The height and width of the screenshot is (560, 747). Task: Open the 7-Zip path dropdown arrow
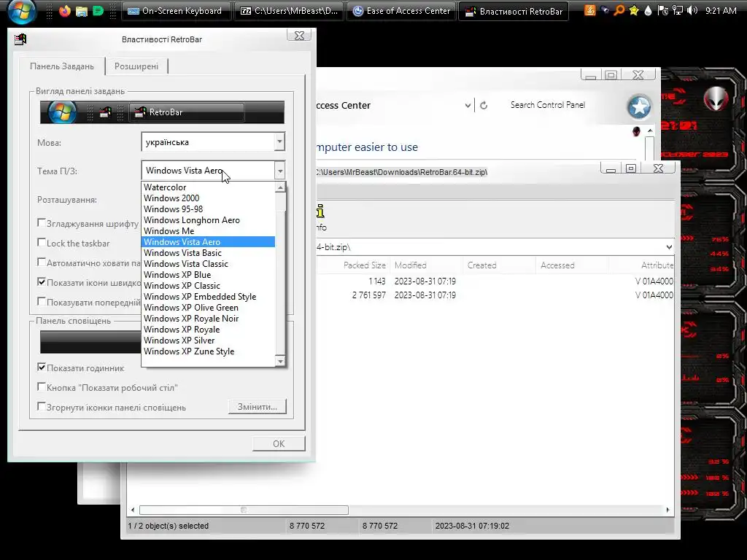pyautogui.click(x=669, y=247)
